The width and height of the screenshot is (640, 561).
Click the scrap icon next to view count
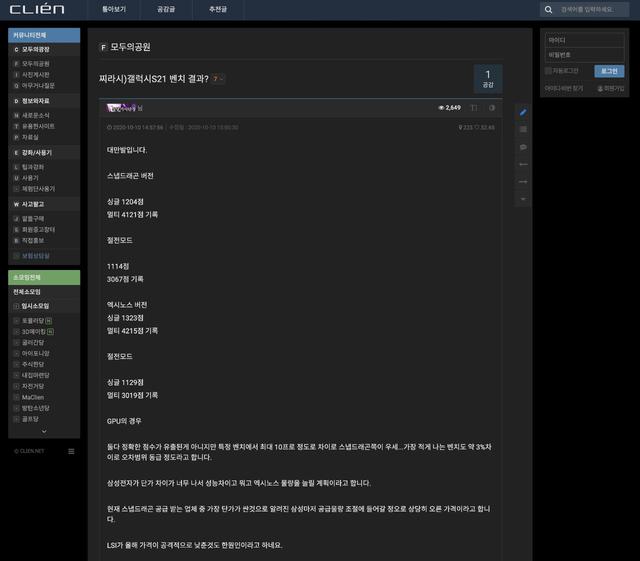coord(474,108)
